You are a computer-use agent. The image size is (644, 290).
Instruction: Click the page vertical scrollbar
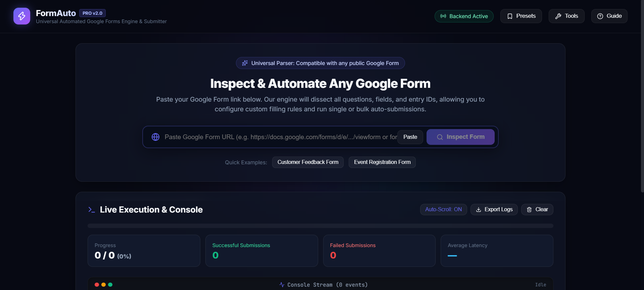(642, 96)
